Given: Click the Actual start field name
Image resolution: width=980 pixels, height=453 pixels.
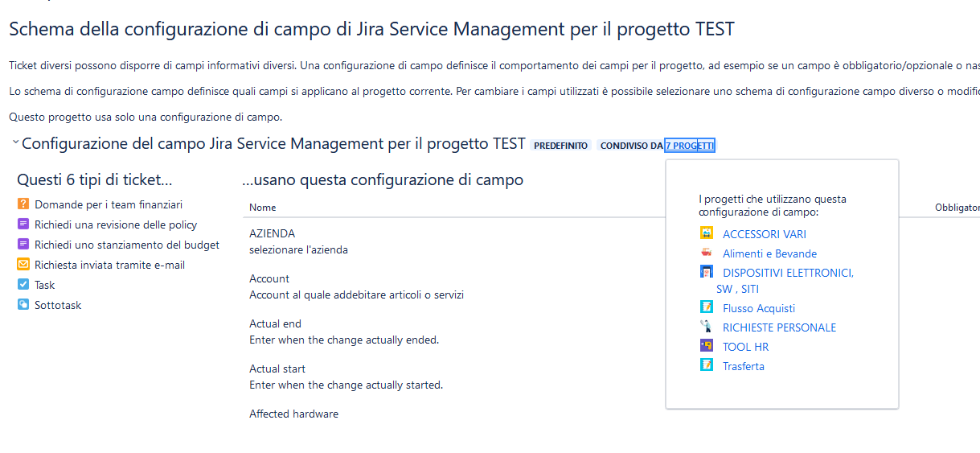Looking at the screenshot, I should [x=278, y=369].
